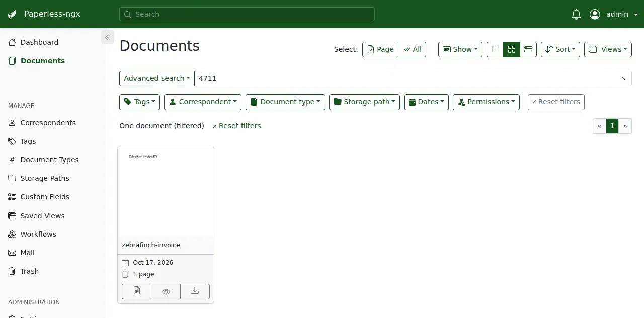Select All documents button
This screenshot has height=318, width=644.
point(412,49)
